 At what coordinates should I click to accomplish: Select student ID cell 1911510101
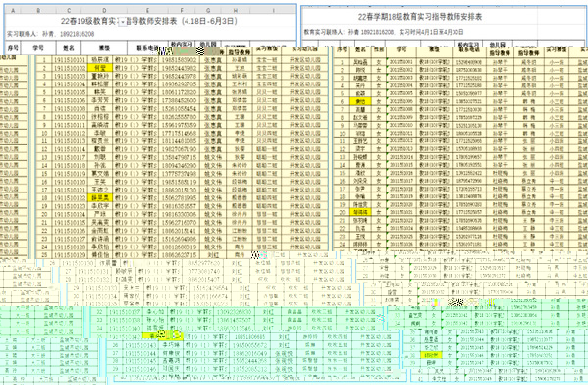[70, 60]
